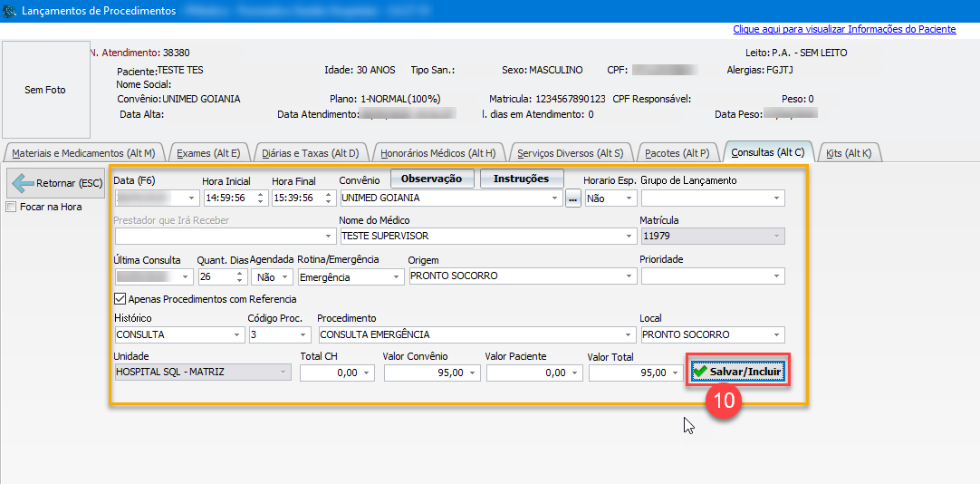The width and height of the screenshot is (980, 484).
Task: Click the Quant. Dias stepper field
Action: [x=216, y=277]
